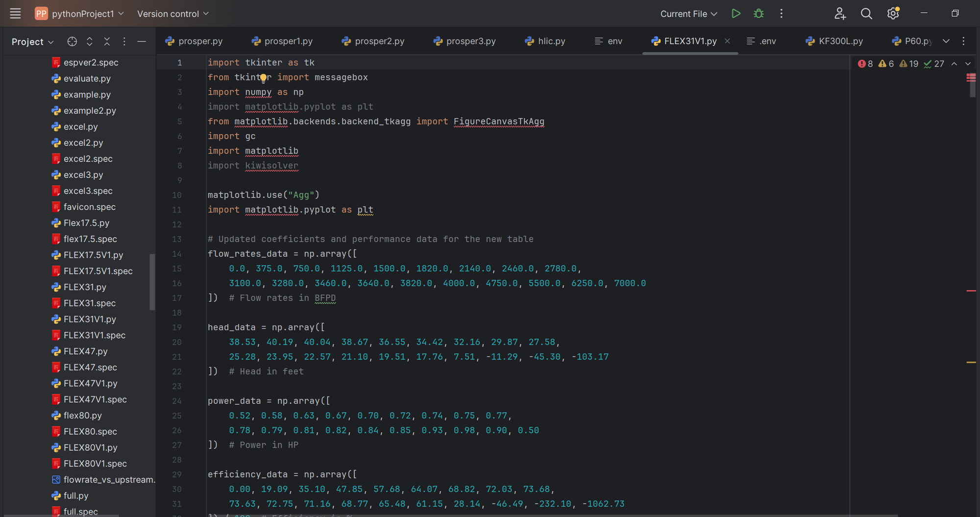
Task: Show hidden editor tabs list
Action: tap(946, 41)
